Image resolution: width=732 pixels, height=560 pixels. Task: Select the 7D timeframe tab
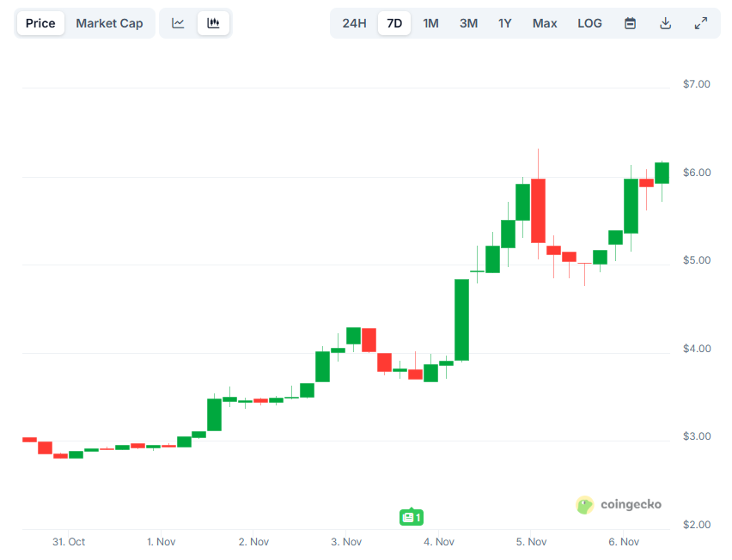pyautogui.click(x=393, y=23)
